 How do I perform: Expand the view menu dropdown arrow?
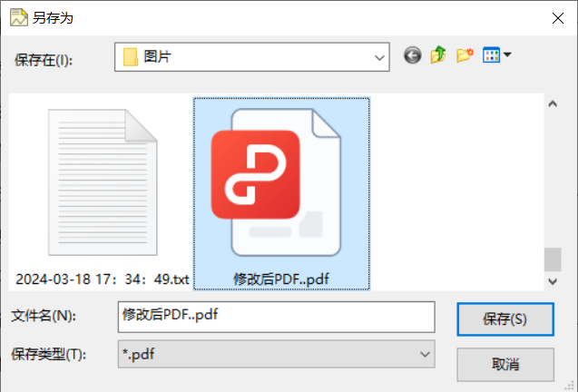507,54
